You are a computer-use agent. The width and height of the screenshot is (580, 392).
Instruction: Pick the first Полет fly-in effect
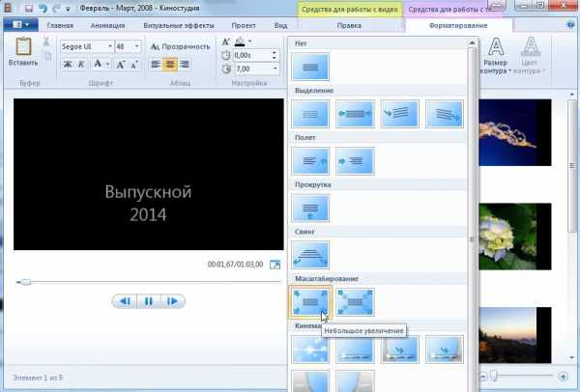[x=310, y=160]
